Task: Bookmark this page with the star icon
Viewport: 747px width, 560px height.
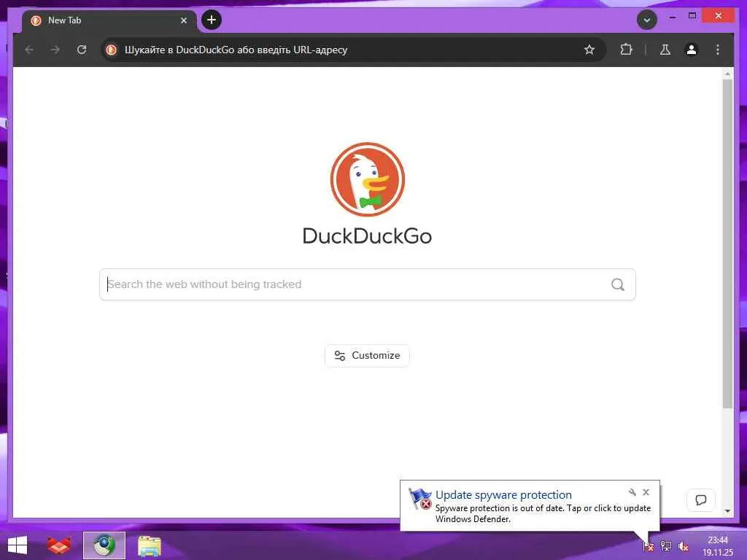Action: coord(589,50)
